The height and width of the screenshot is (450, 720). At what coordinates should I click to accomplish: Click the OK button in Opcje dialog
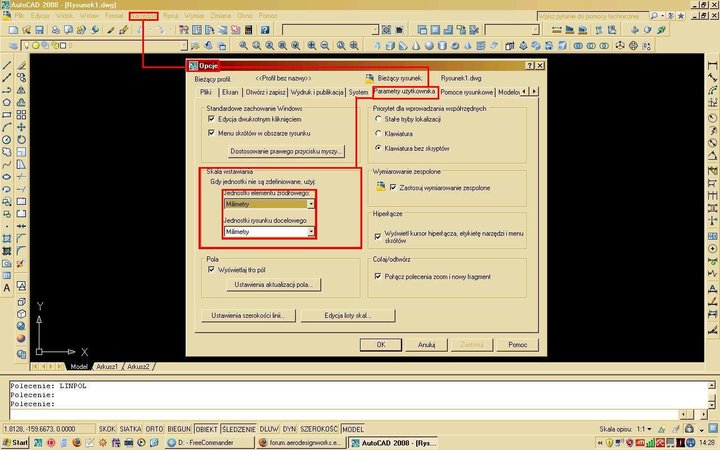[381, 344]
